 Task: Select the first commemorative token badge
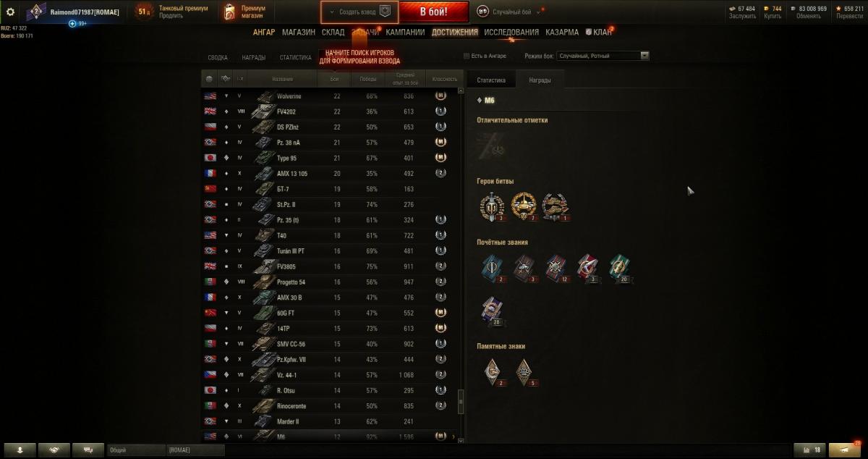coord(492,371)
